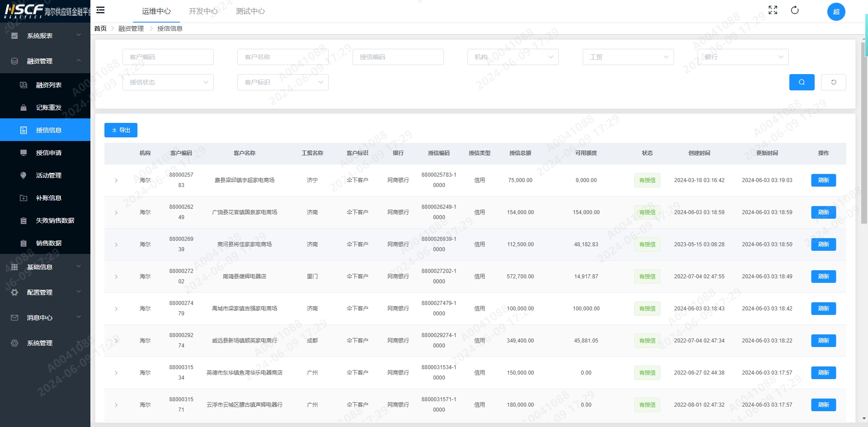Click the 成都 工贸 cell
Viewport: 868px width, 427px height.
(312, 341)
